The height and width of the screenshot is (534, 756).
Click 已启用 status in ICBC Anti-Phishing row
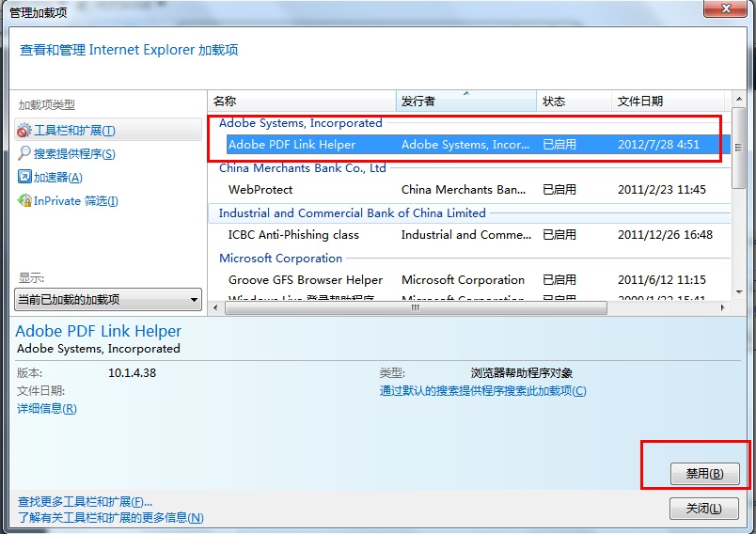pyautogui.click(x=559, y=235)
